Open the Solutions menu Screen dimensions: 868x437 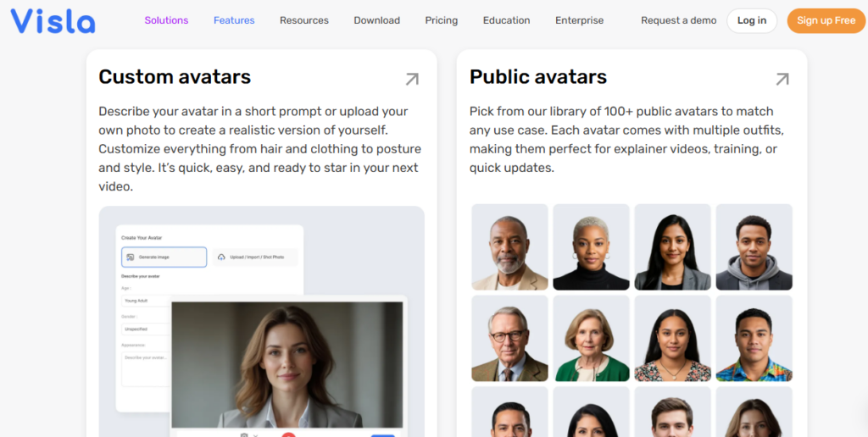[166, 20]
